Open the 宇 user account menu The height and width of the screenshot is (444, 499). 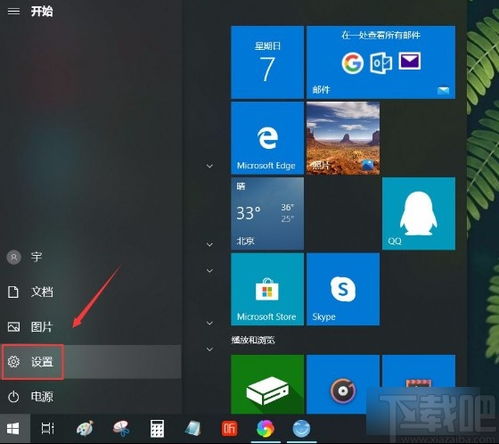[x=91, y=257]
